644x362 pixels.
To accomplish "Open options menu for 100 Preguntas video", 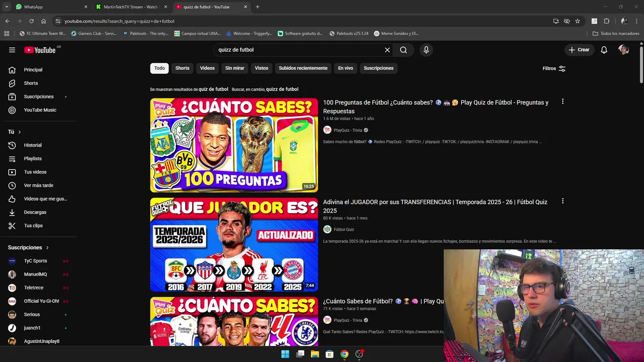I will click(x=562, y=102).
